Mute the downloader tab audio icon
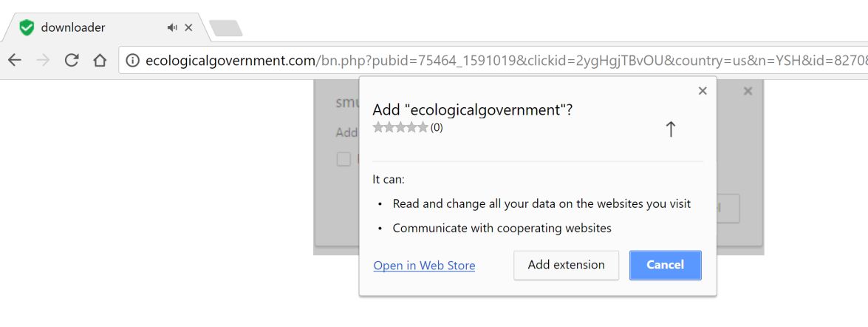This screenshot has width=868, height=327. tap(172, 28)
